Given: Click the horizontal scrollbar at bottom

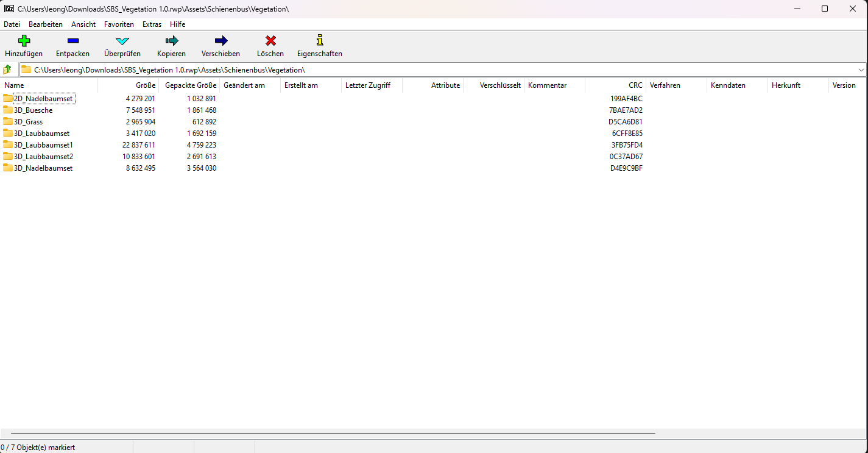Looking at the screenshot, I should pos(333,433).
